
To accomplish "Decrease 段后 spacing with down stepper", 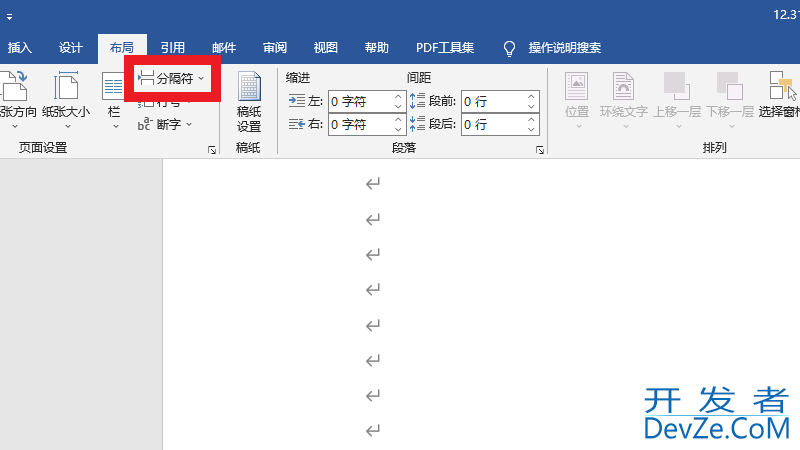I will 531,130.
